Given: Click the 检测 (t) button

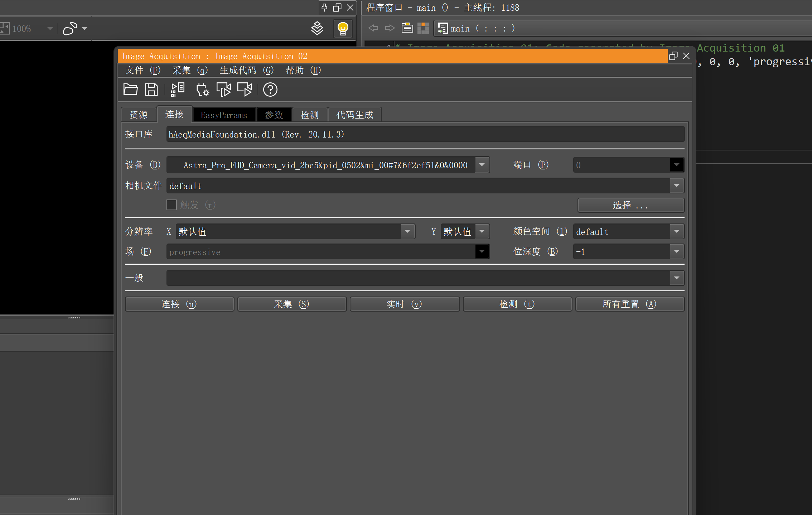Looking at the screenshot, I should click(517, 304).
